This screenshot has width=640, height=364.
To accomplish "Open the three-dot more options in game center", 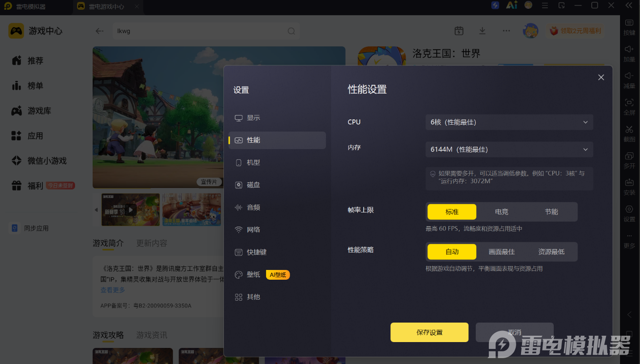I will (506, 31).
